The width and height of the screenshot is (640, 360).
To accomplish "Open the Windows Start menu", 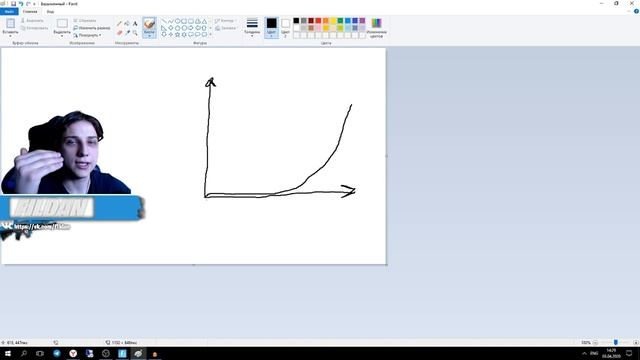I will tap(8, 353).
